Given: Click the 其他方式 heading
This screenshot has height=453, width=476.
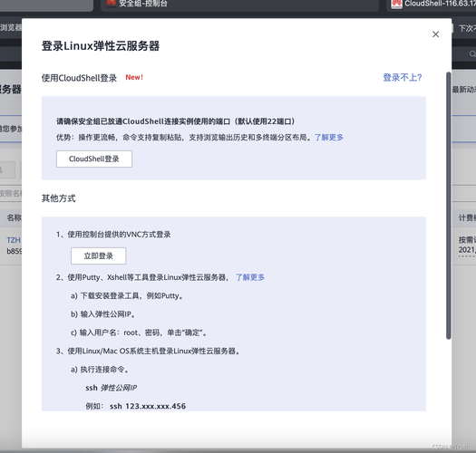Looking at the screenshot, I should pyautogui.click(x=59, y=198).
